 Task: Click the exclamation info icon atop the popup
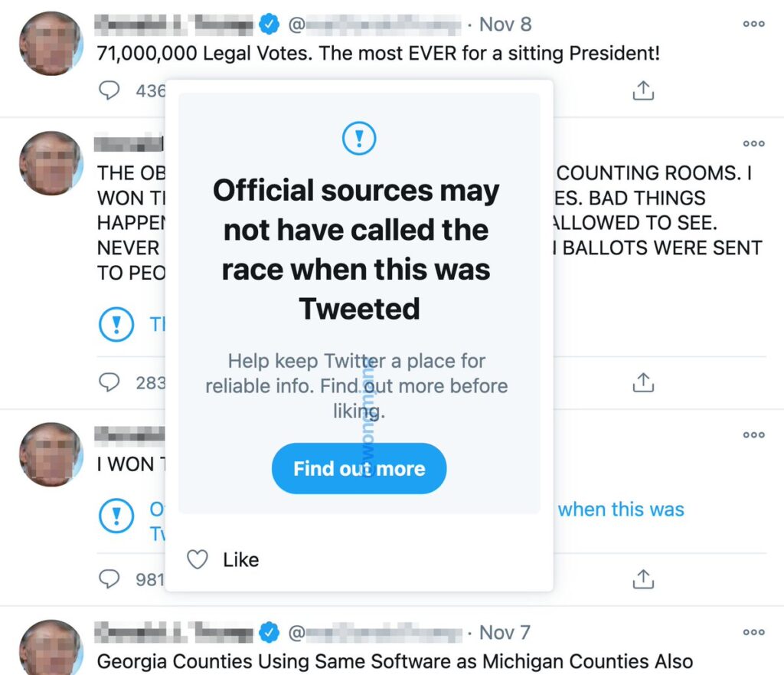click(x=358, y=139)
